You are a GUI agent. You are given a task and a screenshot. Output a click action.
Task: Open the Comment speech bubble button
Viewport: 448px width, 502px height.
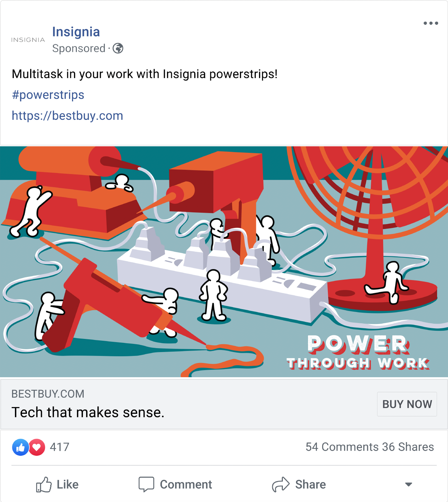coord(175,484)
